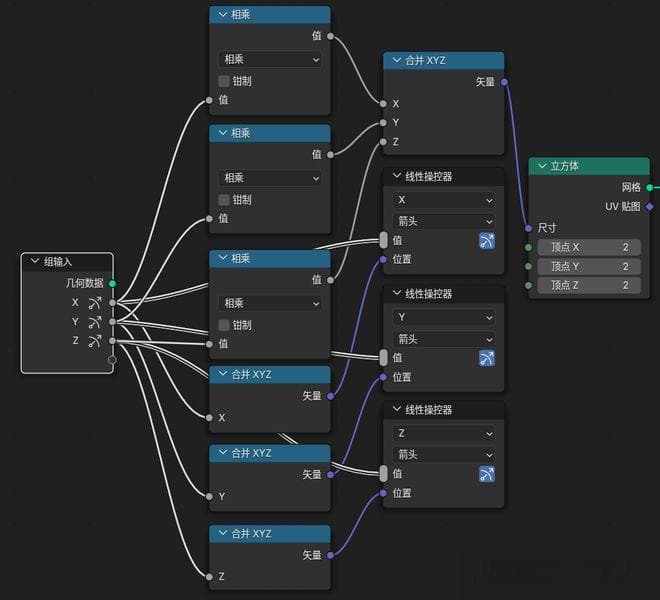Enable 钳制 checkbox in lowest 相乘 node
This screenshot has height=600, width=660.
pyautogui.click(x=224, y=325)
